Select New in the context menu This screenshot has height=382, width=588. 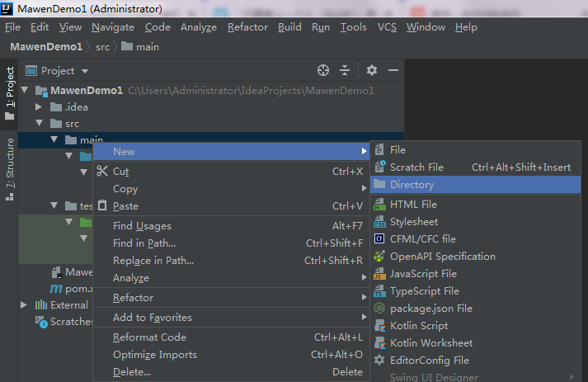(x=231, y=152)
